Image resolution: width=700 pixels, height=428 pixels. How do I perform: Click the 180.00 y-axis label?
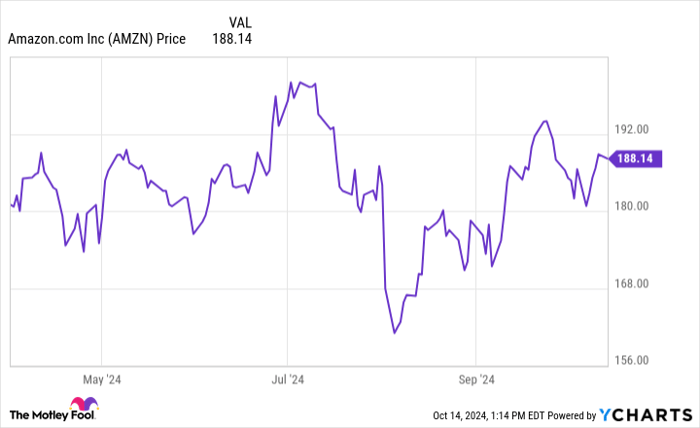[x=632, y=207]
